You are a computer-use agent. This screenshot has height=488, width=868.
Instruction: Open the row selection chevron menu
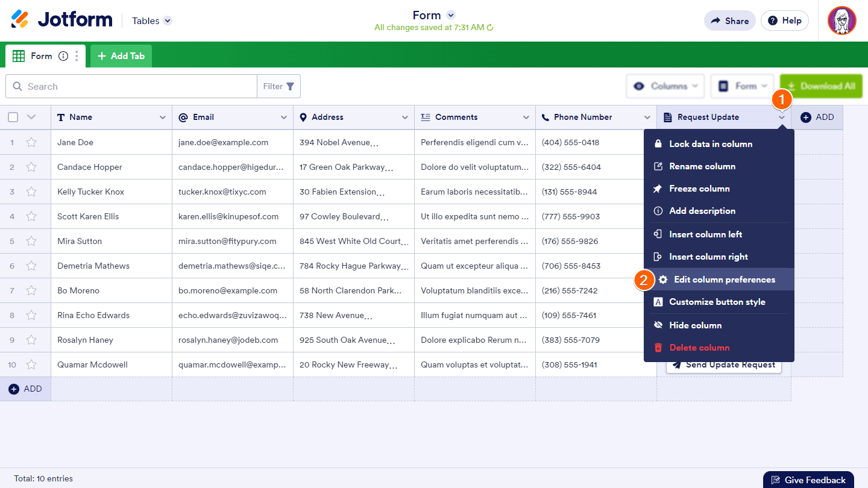pyautogui.click(x=32, y=117)
